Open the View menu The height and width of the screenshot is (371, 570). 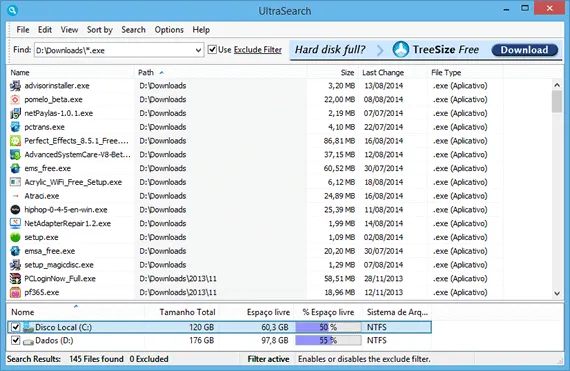point(69,30)
